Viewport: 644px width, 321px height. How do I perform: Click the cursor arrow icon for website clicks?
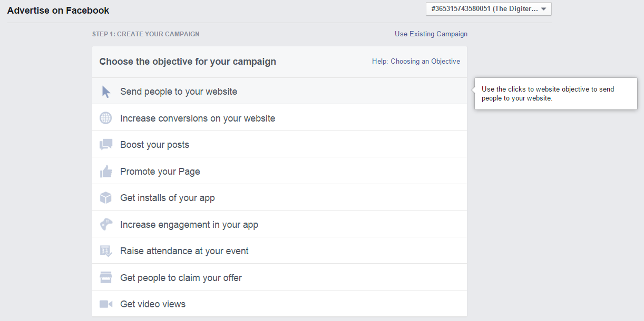click(106, 92)
